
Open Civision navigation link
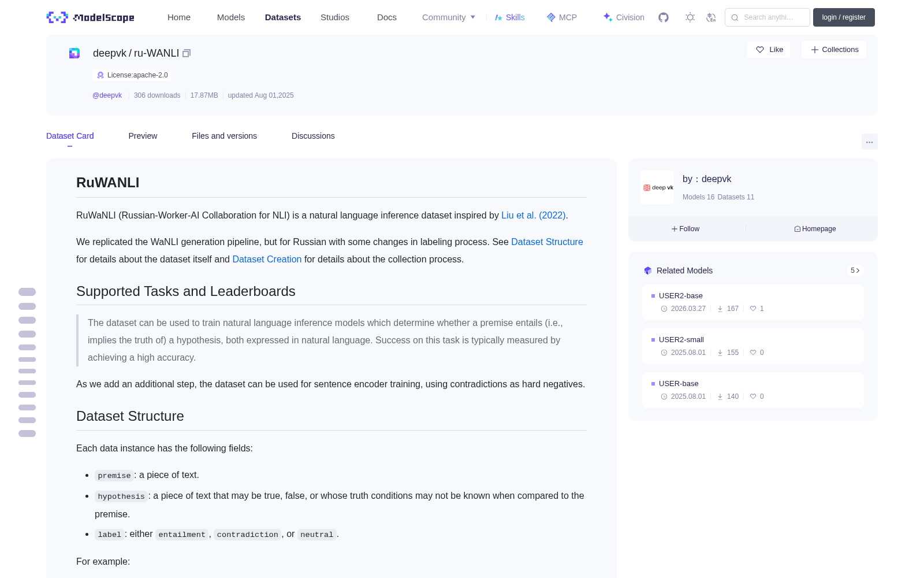[x=624, y=17]
